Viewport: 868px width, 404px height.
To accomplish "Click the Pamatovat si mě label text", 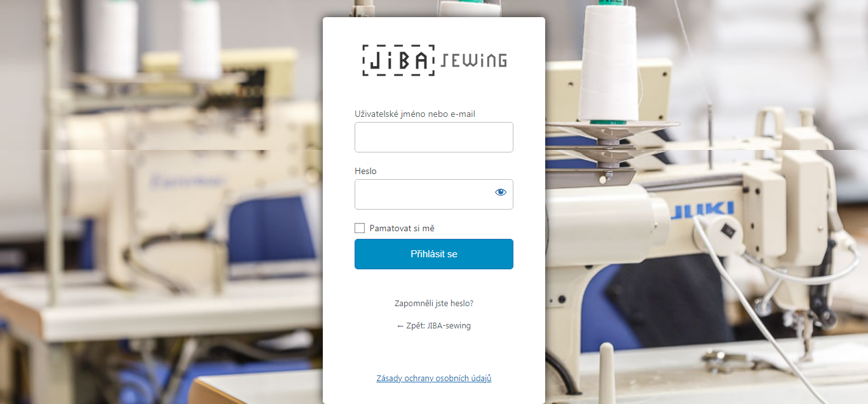I will (x=402, y=228).
